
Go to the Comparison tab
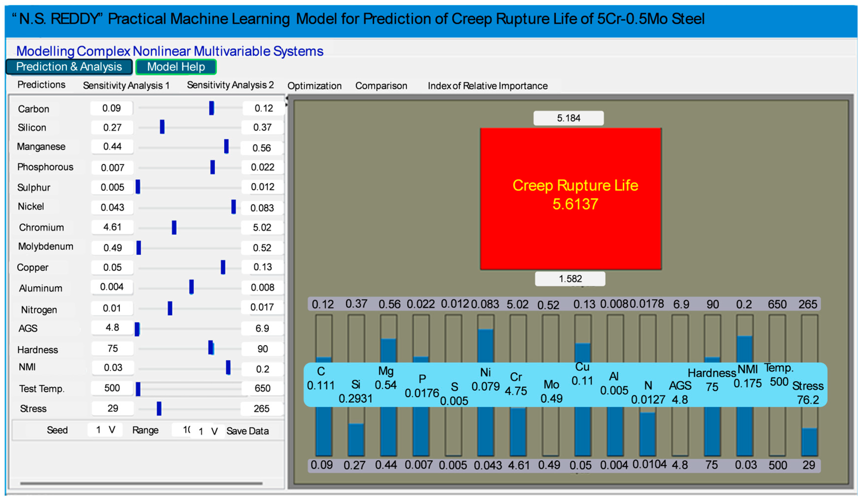click(x=381, y=86)
